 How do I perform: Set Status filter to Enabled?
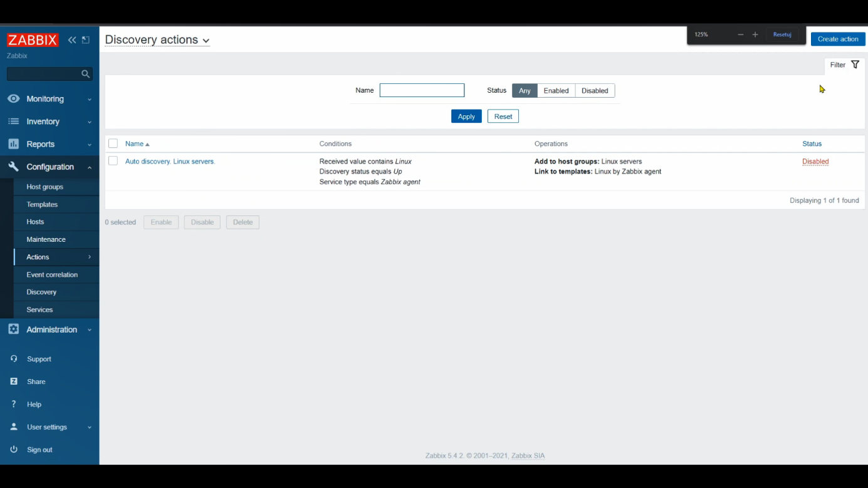click(556, 91)
